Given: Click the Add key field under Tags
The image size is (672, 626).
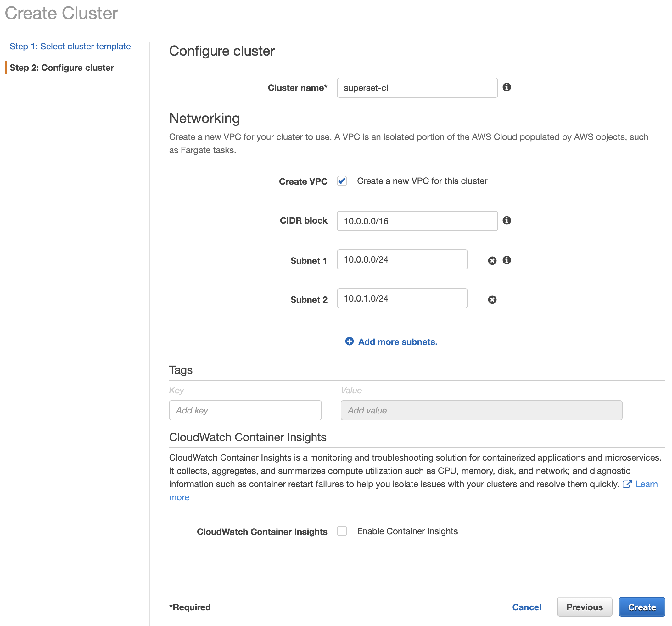Looking at the screenshot, I should click(245, 410).
